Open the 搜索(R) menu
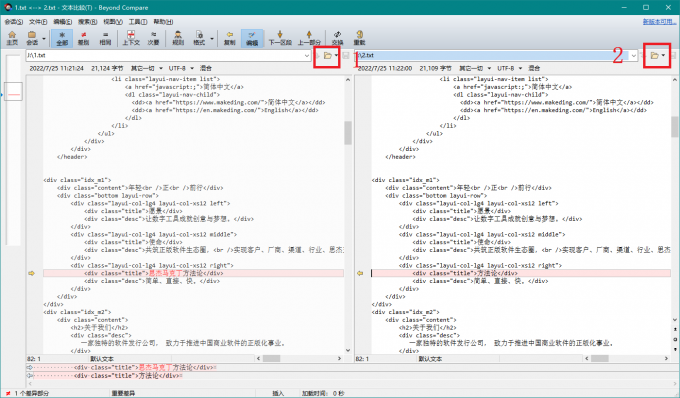Screen dimensions: 680x398 [87, 22]
